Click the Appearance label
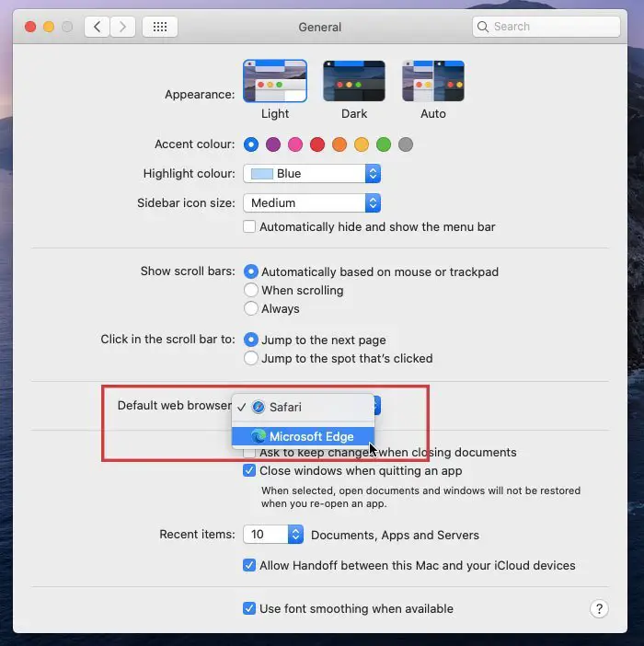 (x=200, y=95)
